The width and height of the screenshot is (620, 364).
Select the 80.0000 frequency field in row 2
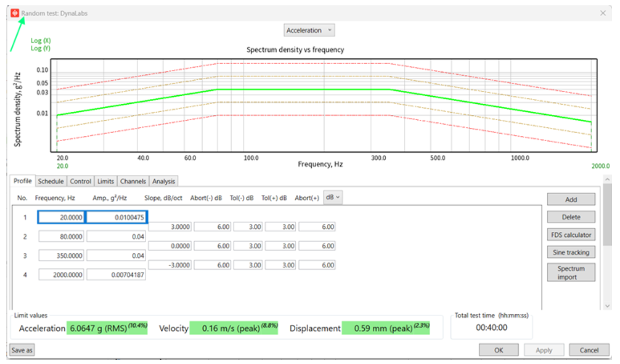click(x=62, y=236)
